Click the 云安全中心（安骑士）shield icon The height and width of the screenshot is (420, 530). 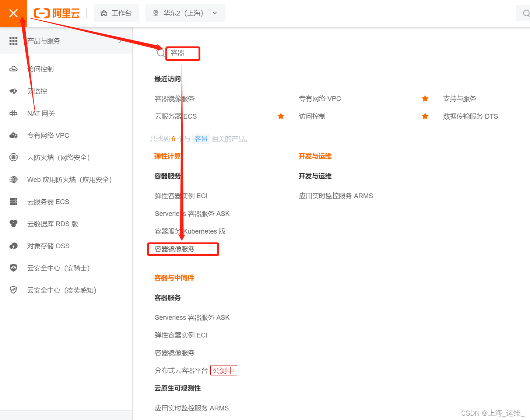13,268
